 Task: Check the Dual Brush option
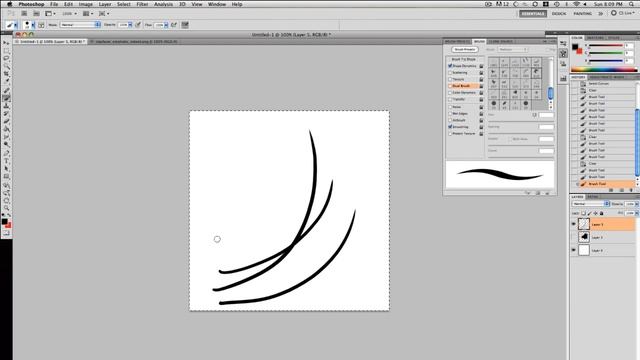pos(450,86)
